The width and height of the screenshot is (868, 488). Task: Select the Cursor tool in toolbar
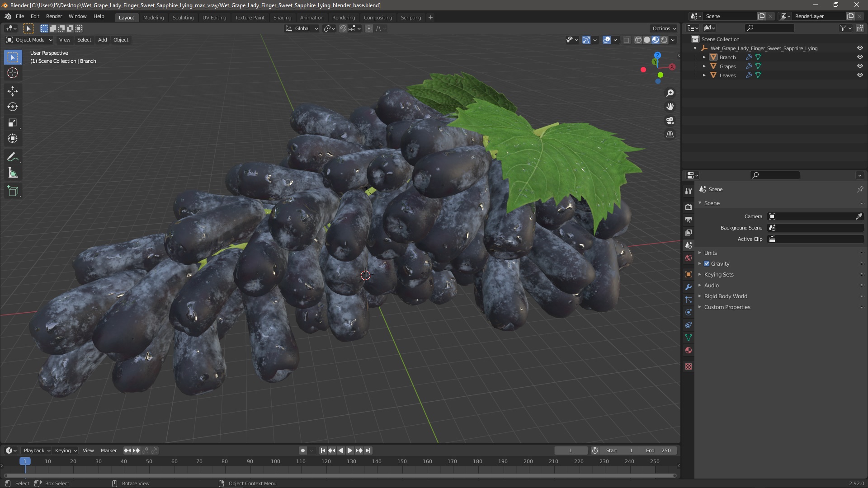tap(13, 73)
